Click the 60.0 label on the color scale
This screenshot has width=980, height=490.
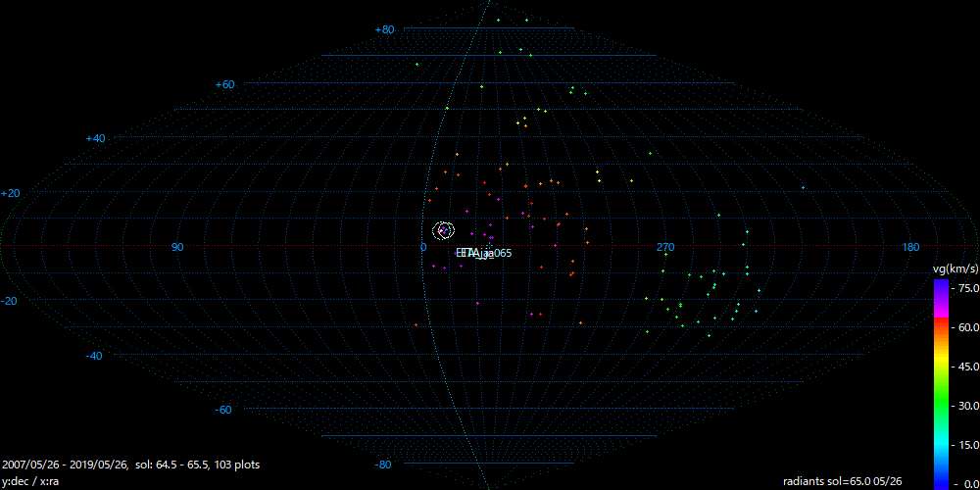click(968, 327)
